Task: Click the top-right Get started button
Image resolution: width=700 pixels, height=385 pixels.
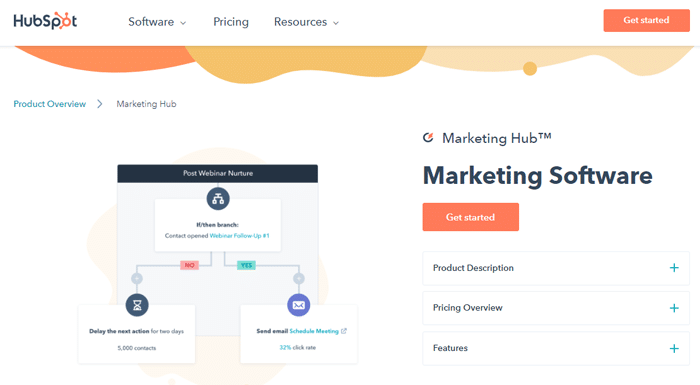Action: point(646,20)
